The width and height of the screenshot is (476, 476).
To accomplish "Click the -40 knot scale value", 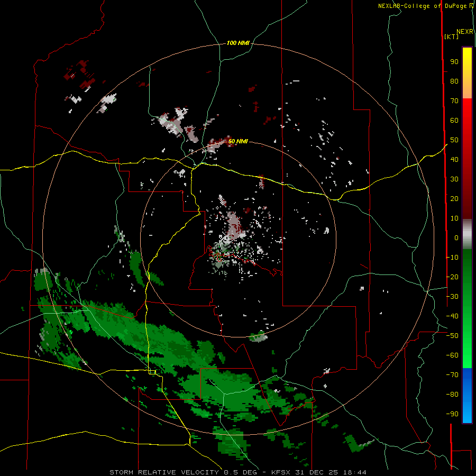I will pyautogui.click(x=452, y=316).
